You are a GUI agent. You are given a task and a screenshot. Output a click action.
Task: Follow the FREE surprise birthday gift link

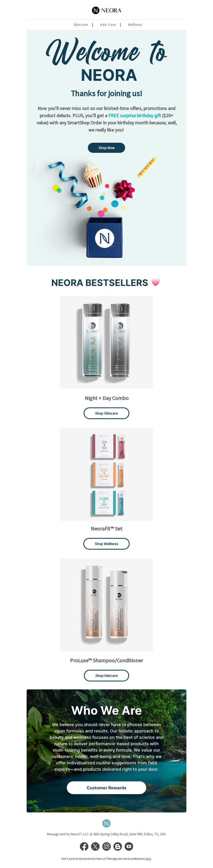(x=135, y=115)
